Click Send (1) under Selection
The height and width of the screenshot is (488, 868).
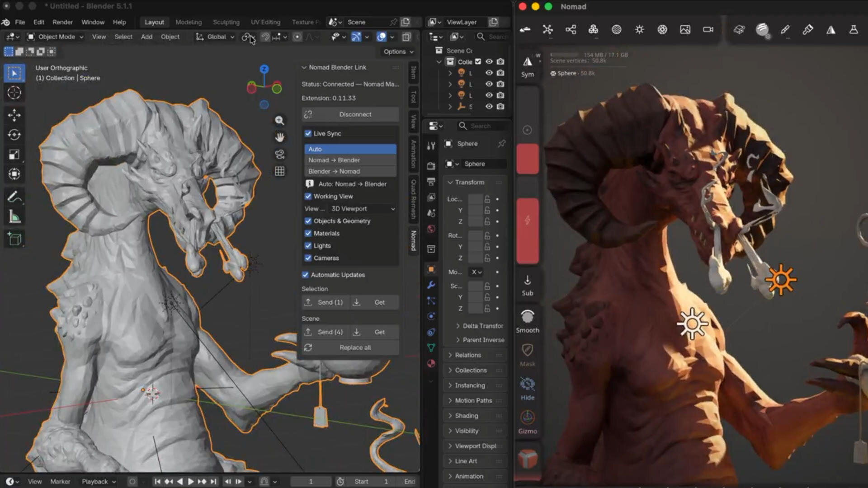click(325, 302)
